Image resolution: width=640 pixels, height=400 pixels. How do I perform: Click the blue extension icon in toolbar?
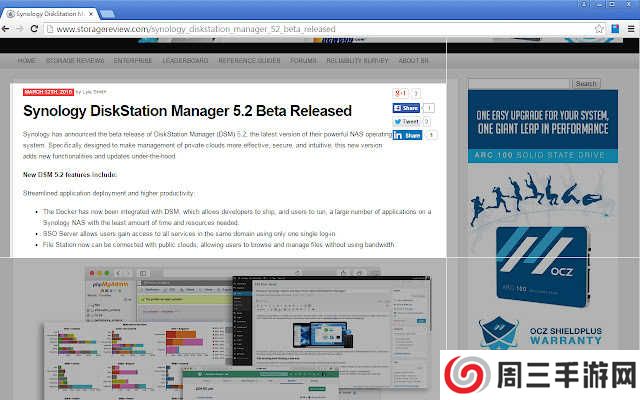point(615,29)
